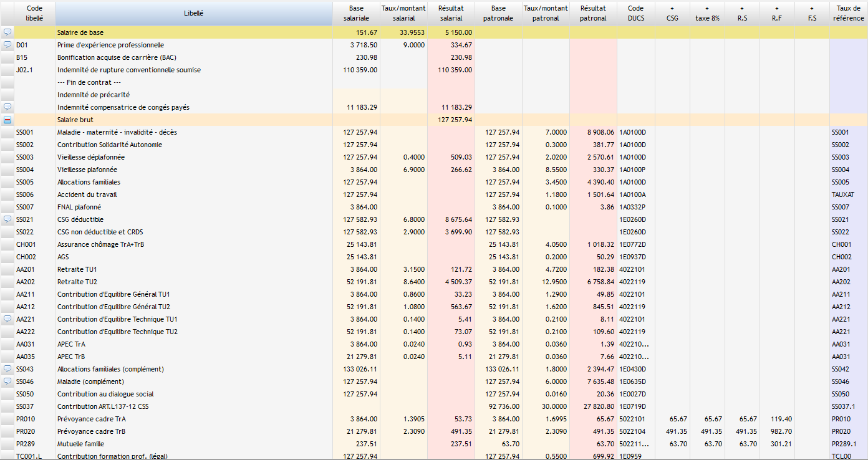Sort by the Code libellé column header
The height and width of the screenshot is (460, 868).
point(34,13)
